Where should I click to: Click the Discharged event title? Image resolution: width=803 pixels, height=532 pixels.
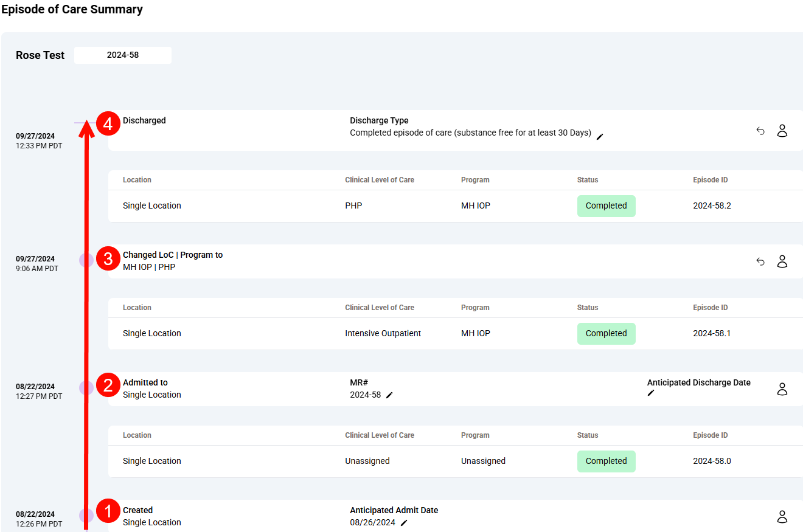click(144, 121)
